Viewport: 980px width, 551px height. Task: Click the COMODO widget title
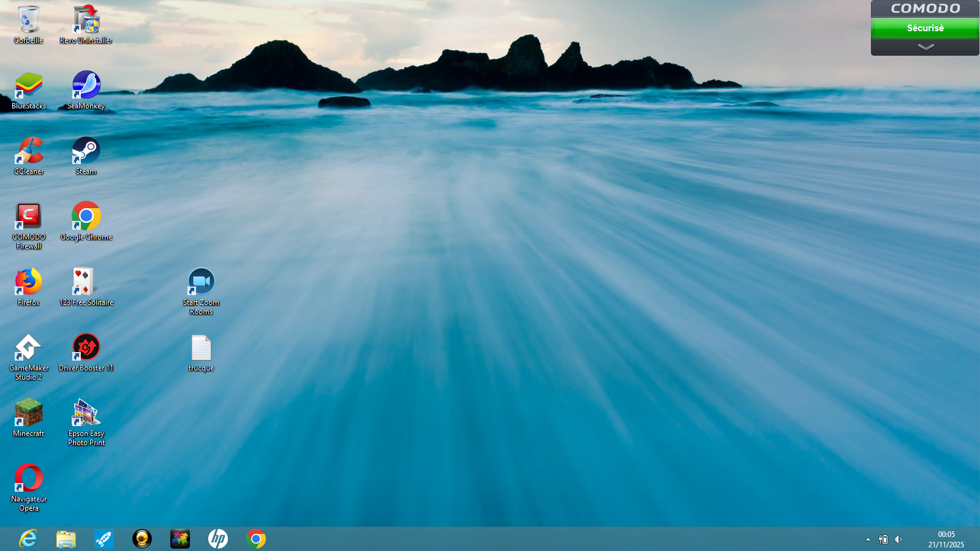[925, 9]
